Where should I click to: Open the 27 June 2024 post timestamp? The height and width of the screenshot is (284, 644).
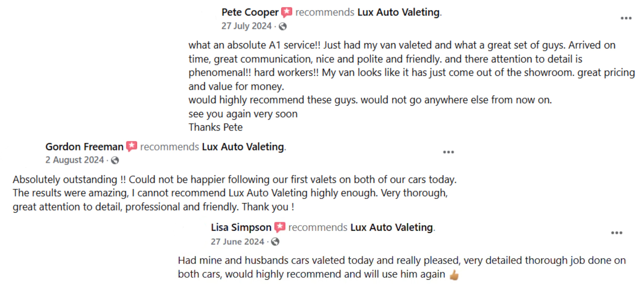[237, 241]
